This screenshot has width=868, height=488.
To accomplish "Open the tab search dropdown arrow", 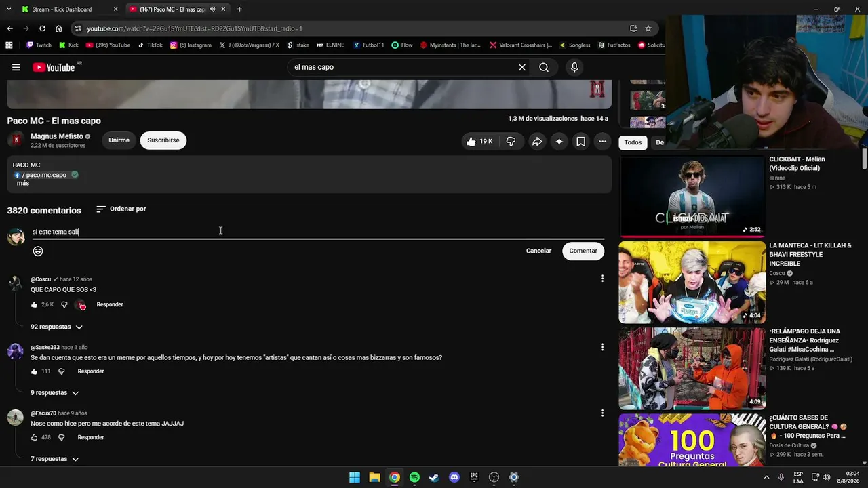I will (x=9, y=9).
